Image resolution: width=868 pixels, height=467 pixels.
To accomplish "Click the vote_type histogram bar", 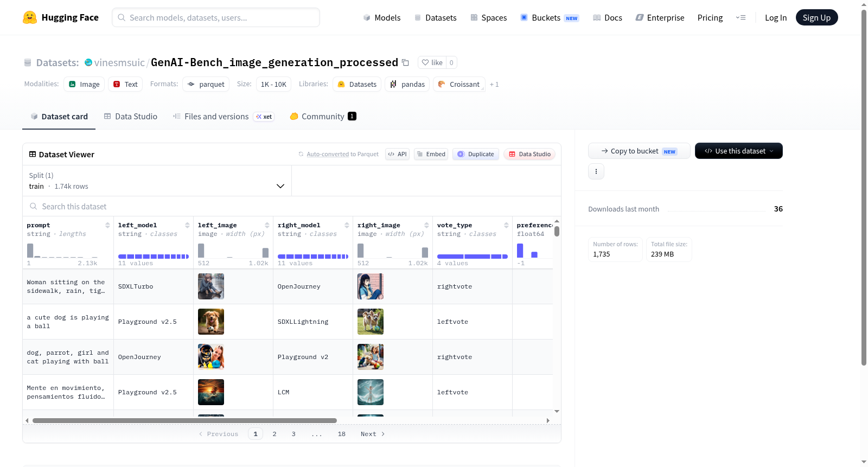I will [473, 257].
